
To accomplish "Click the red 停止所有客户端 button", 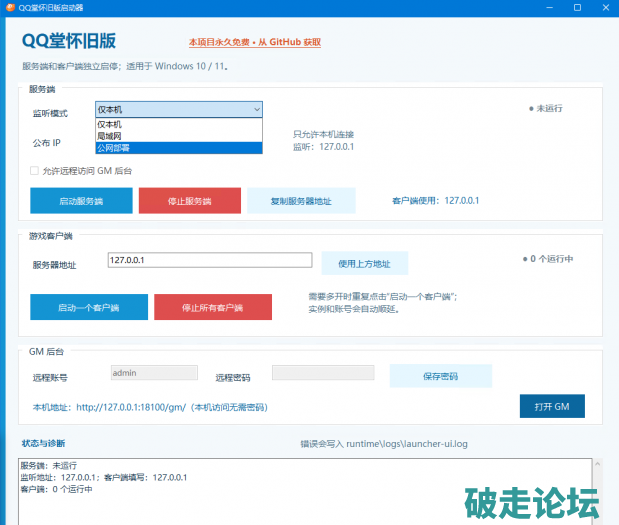I will pos(213,307).
